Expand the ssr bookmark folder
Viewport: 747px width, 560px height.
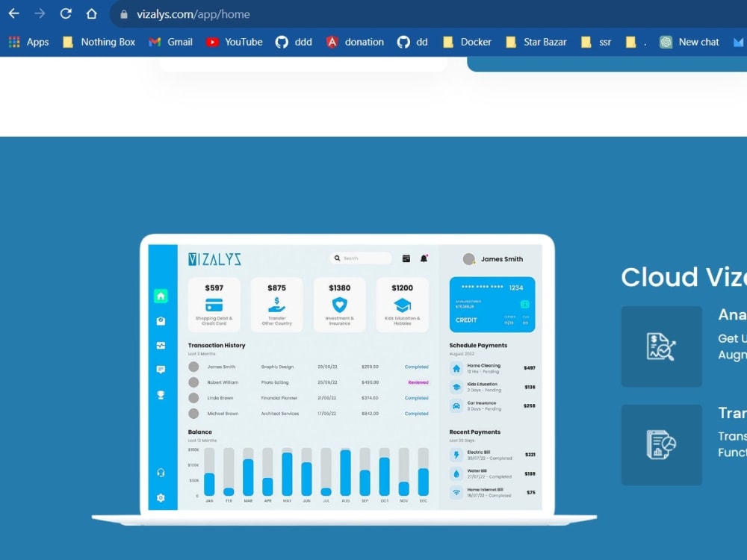tap(596, 42)
